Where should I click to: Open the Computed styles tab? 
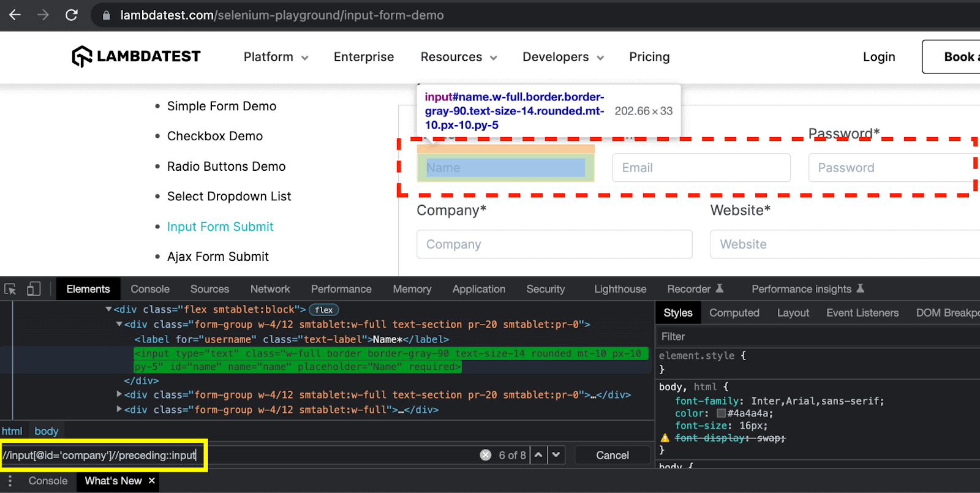pos(734,313)
